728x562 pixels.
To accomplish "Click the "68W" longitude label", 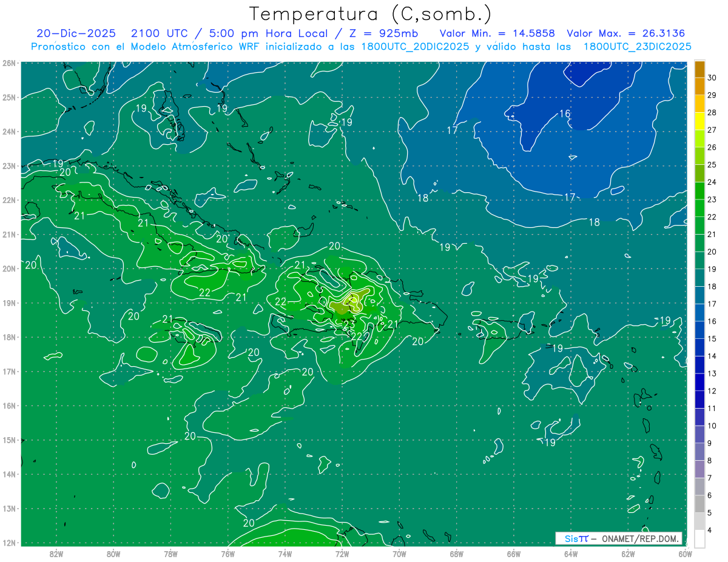I will [456, 554].
